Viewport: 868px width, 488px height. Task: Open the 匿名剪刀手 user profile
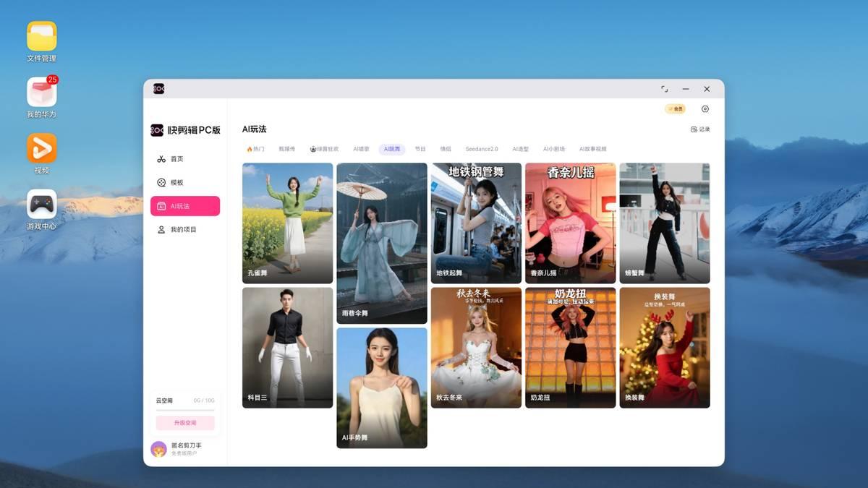(178, 449)
